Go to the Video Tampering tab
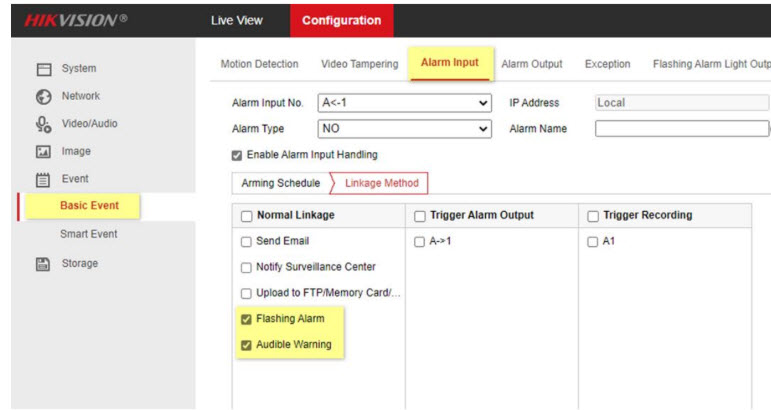This screenshot has width=771, height=410. point(359,64)
